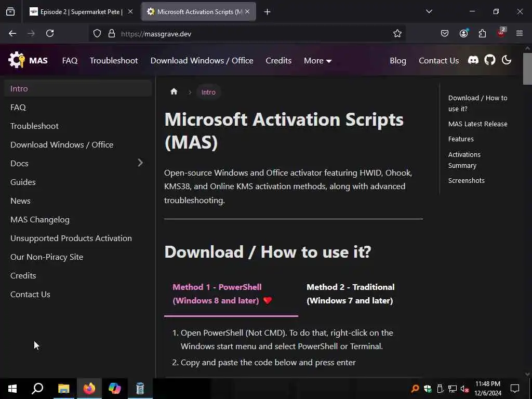
Task: Open the Discord icon link
Action: coord(473,60)
